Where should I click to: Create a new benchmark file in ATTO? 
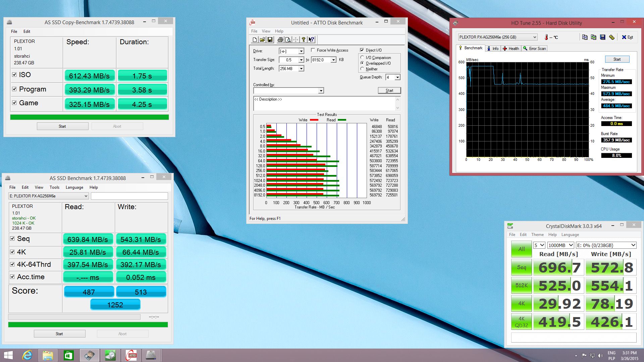[254, 40]
